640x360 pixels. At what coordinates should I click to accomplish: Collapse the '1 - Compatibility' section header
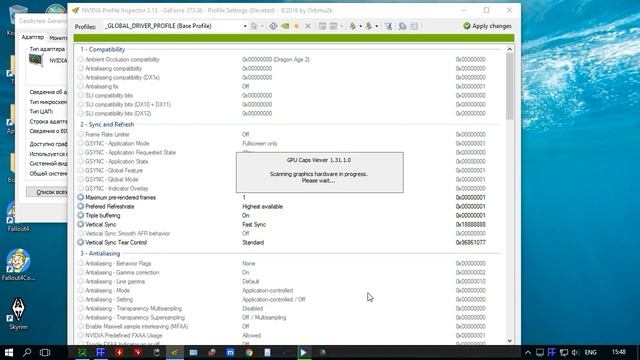102,49
